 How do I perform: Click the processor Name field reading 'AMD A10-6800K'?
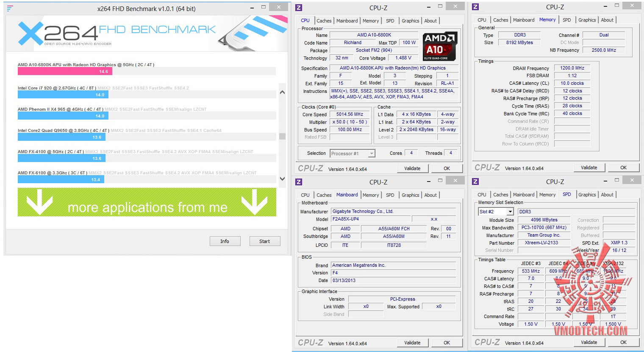(x=374, y=35)
